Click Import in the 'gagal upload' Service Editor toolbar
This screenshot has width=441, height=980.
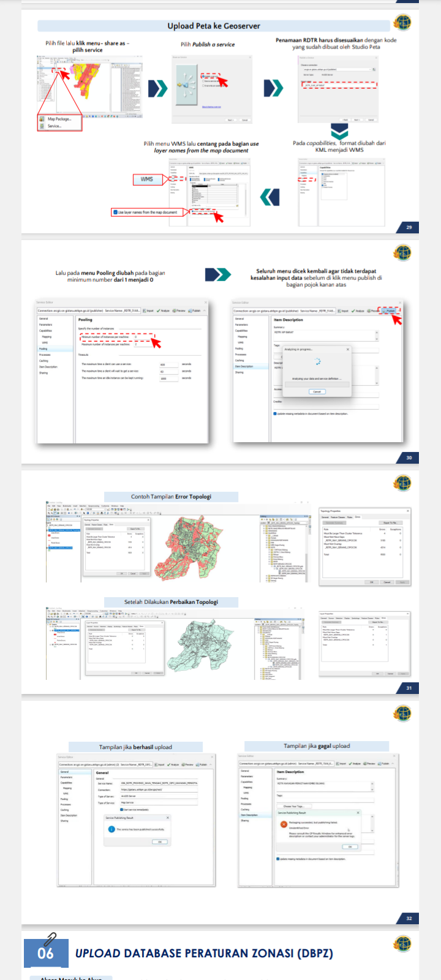pyautogui.click(x=342, y=764)
